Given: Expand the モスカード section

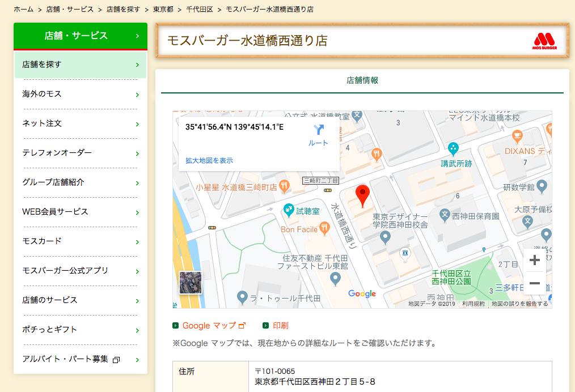Looking at the screenshot, I should [80, 241].
